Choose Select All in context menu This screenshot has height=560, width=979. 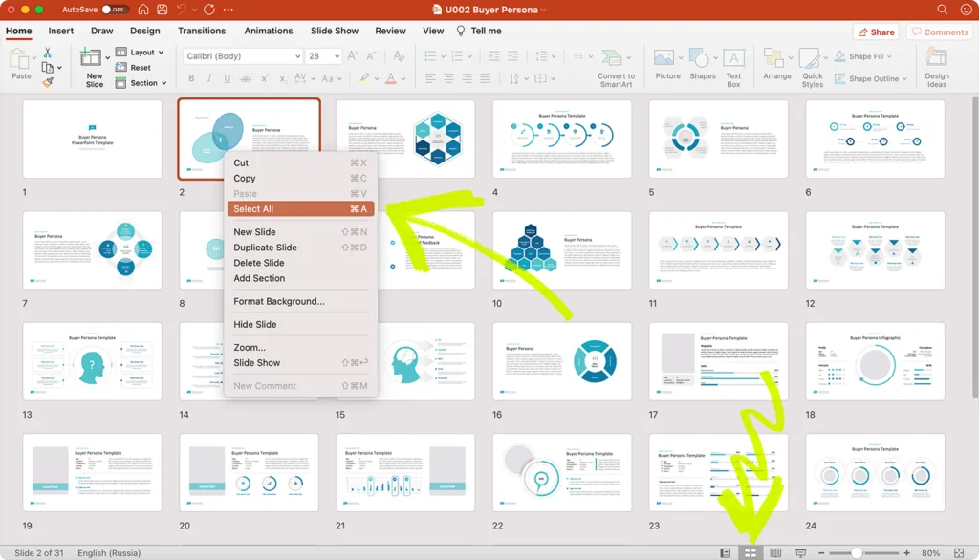tap(300, 209)
